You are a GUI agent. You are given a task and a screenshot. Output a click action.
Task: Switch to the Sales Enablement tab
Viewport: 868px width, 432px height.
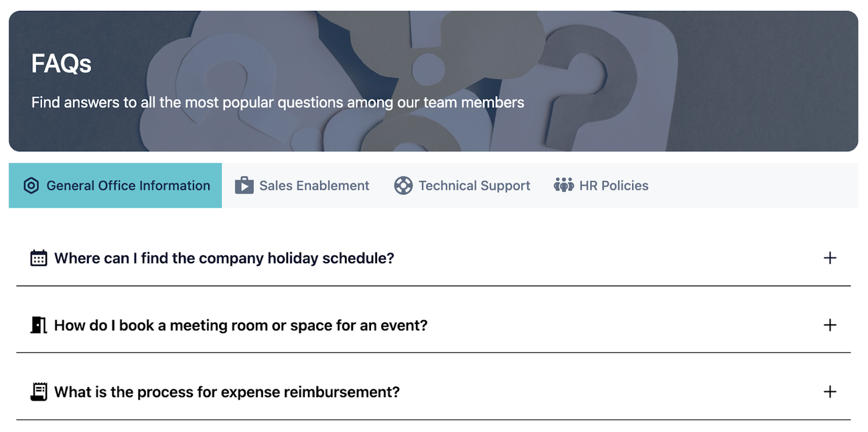point(313,186)
